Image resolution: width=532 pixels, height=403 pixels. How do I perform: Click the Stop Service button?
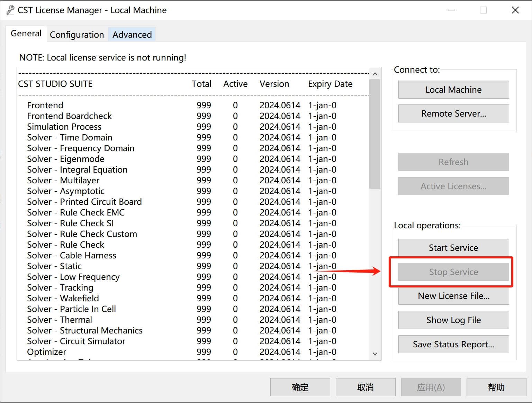point(453,272)
